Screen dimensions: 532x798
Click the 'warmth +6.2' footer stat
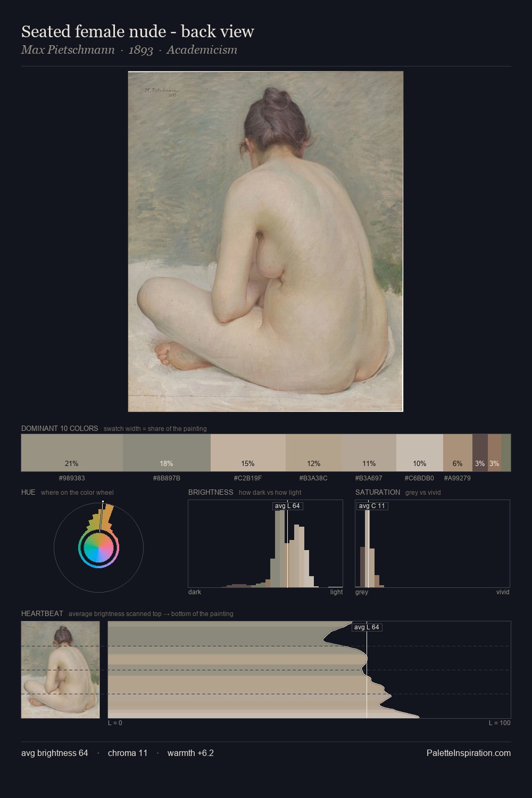190,753
